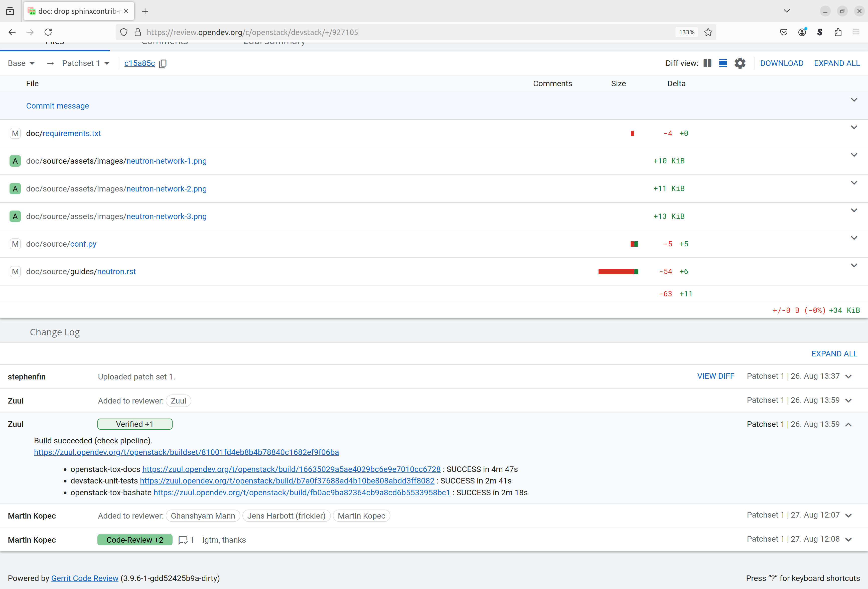Image resolution: width=868 pixels, height=589 pixels.
Task: Collapse the Zuul Verified +1 message
Action: pos(848,425)
